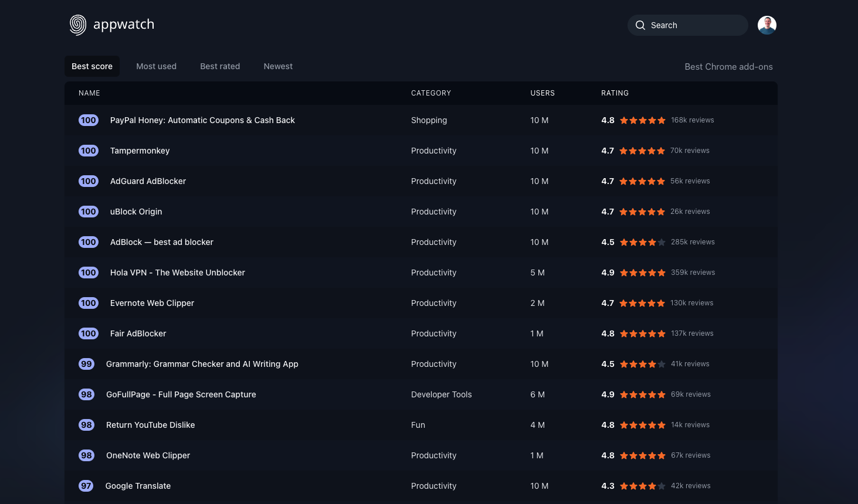Switch to the Best rated tab
The width and height of the screenshot is (858, 504).
[220, 66]
